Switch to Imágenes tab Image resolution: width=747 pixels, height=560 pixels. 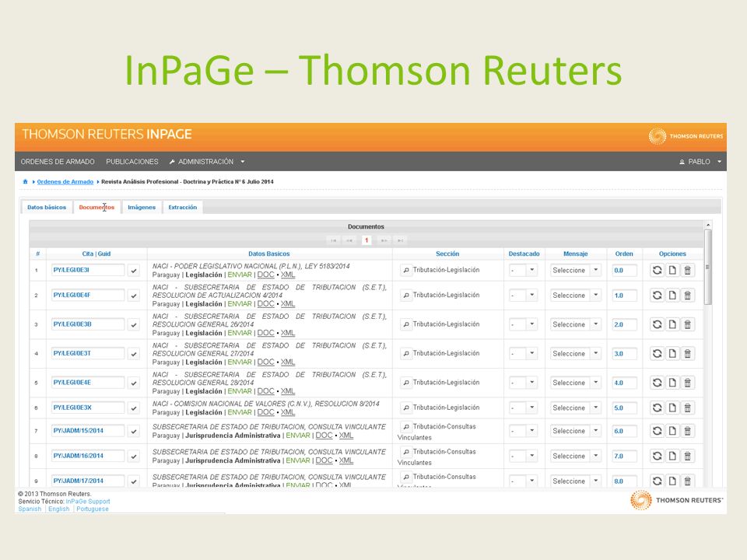click(x=142, y=207)
